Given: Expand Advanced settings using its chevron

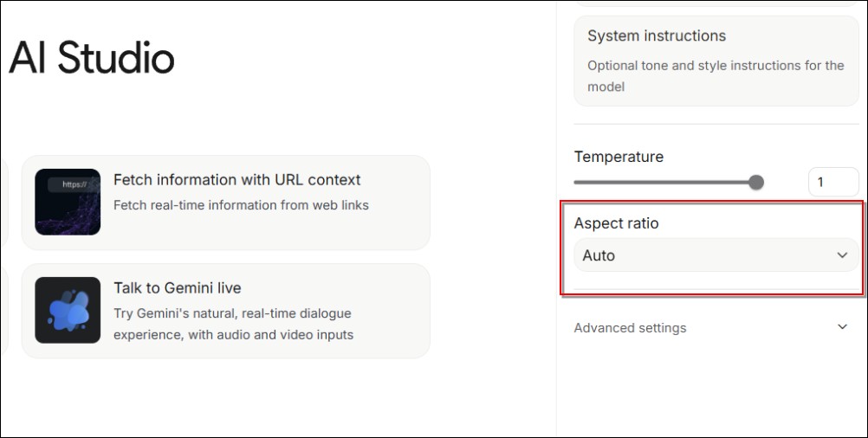Looking at the screenshot, I should tap(842, 327).
